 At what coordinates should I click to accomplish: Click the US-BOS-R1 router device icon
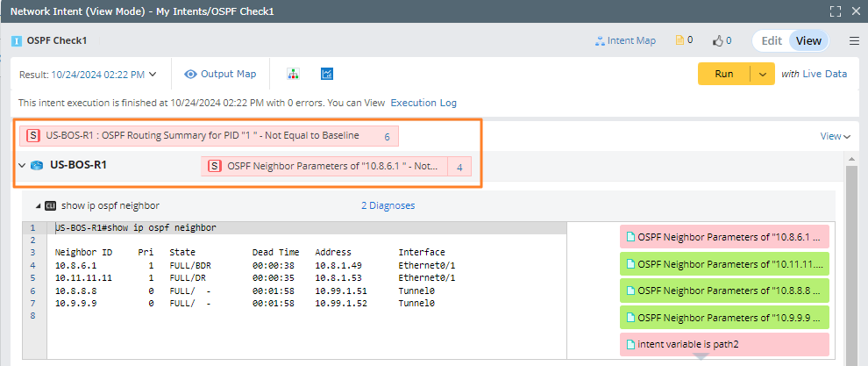[x=37, y=165]
